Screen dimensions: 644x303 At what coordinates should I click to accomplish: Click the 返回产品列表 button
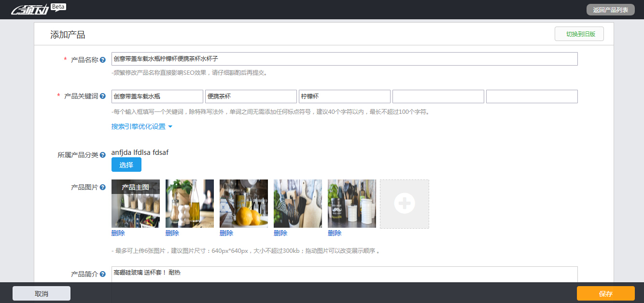pyautogui.click(x=611, y=9)
